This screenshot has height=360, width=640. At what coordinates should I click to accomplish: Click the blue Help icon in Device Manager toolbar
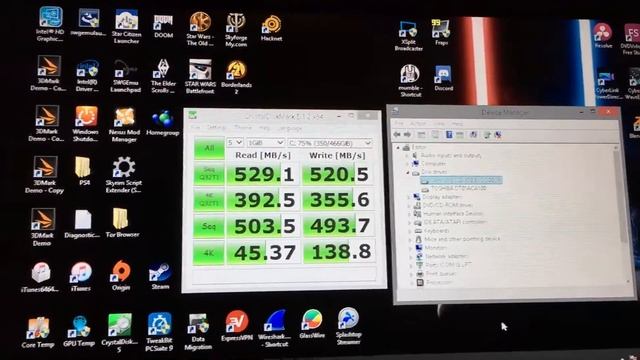449,135
